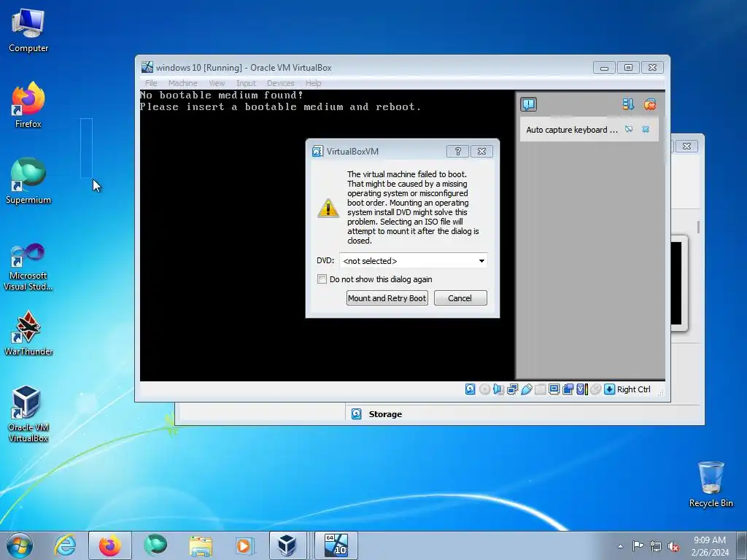The width and height of the screenshot is (747, 560).
Task: Click the windows 10 VM taskbar button
Action: pyautogui.click(x=336, y=545)
